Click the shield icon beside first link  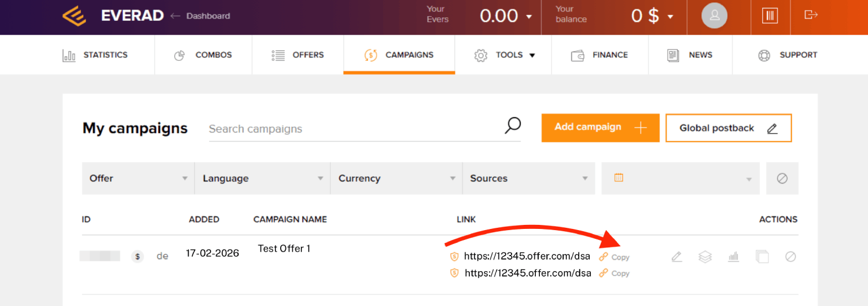click(x=454, y=257)
